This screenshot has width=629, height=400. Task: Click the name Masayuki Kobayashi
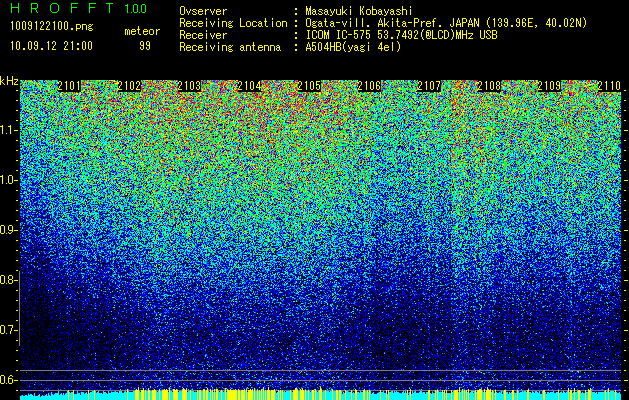pos(359,11)
